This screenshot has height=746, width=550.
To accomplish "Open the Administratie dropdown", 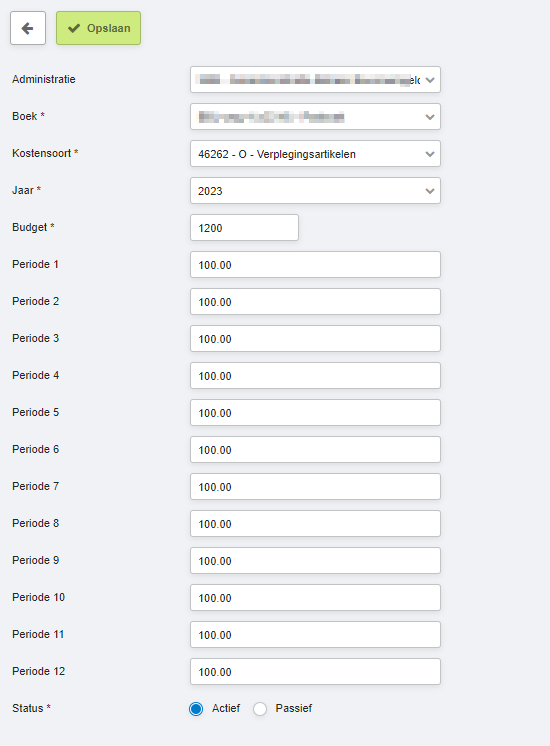I will (315, 79).
